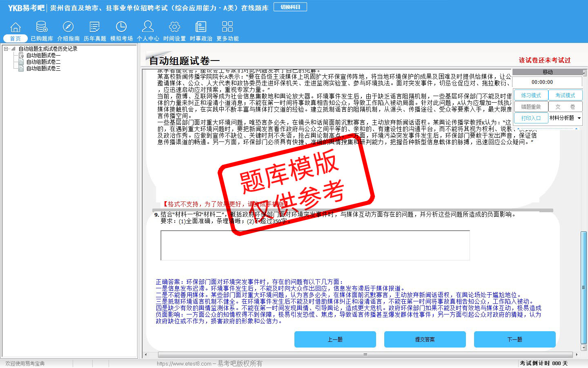Click the answer text box for question 9
Viewport: 588px width, 368px height.
315,245
